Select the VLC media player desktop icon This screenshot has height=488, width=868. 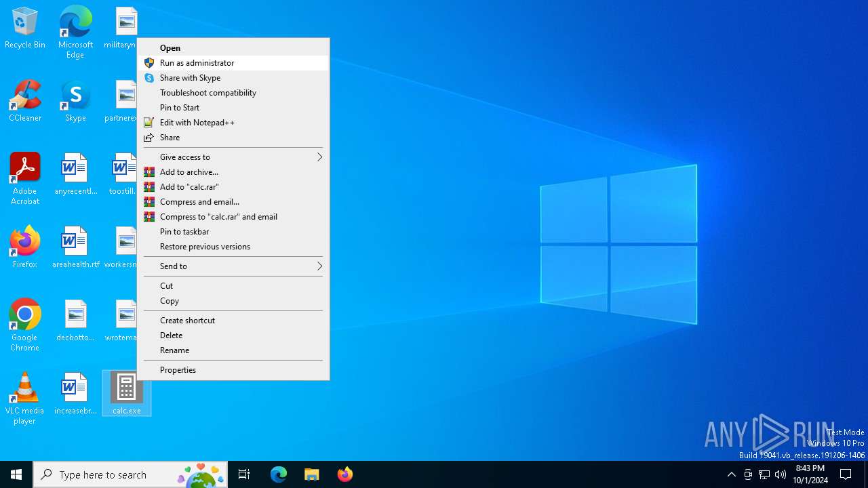25,399
